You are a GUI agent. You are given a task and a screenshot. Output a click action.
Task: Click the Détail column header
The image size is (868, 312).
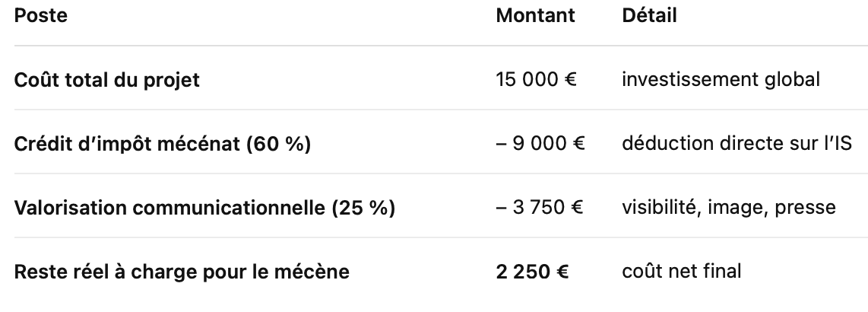[x=649, y=15]
